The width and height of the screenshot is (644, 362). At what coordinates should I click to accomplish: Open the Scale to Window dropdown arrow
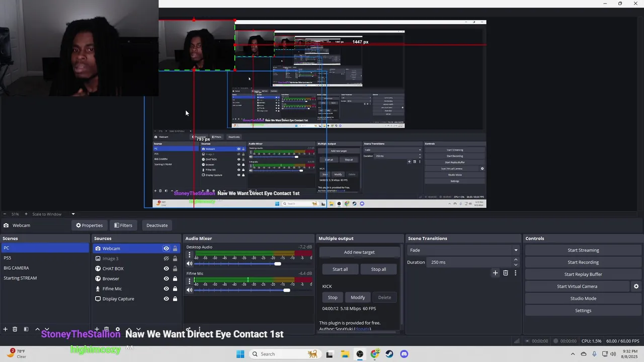pos(73,214)
